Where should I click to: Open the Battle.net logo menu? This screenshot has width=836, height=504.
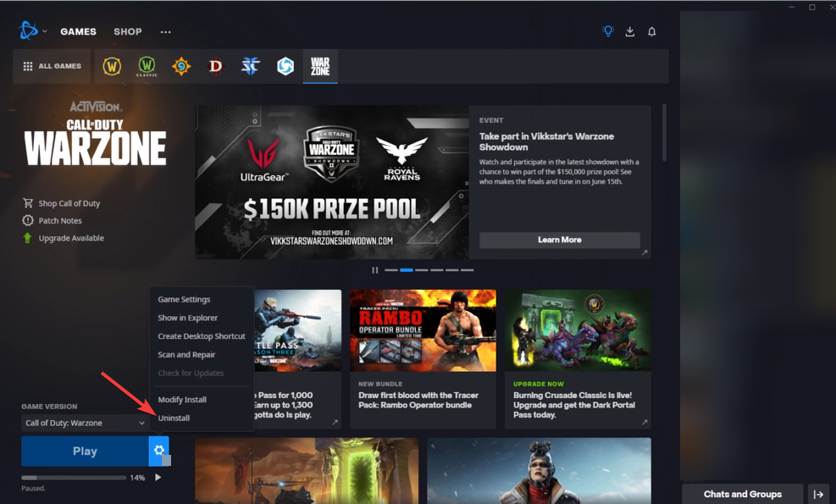[x=28, y=31]
